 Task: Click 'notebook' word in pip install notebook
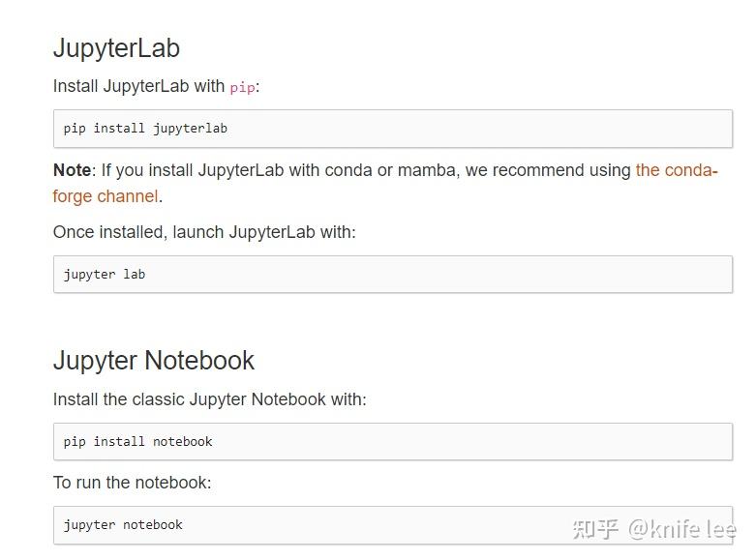point(182,441)
